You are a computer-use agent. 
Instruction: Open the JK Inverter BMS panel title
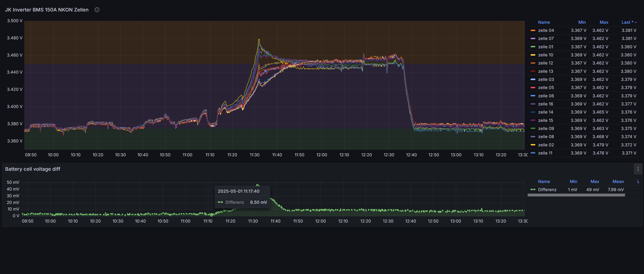point(47,10)
